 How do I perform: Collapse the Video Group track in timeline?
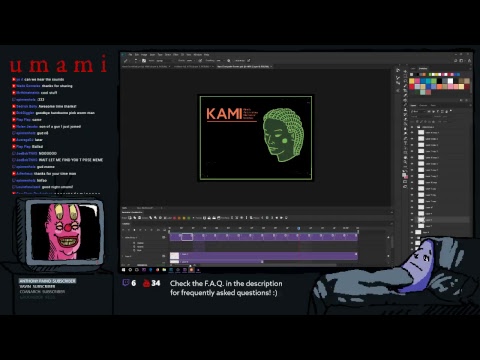point(122,237)
